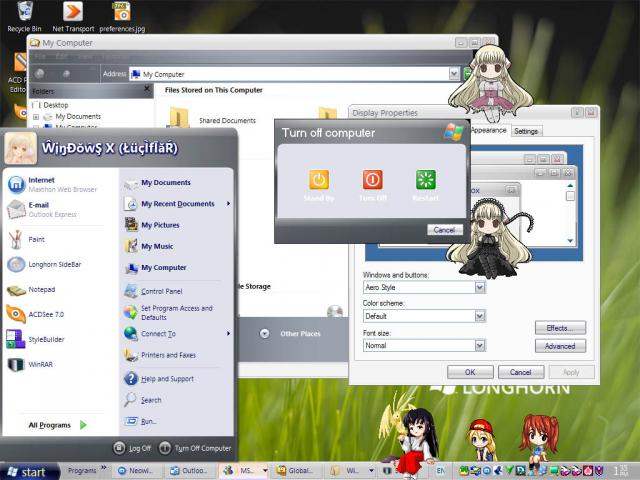The width and height of the screenshot is (640, 480).
Task: Launch Notepad from Start menu
Action: pyautogui.click(x=32, y=289)
